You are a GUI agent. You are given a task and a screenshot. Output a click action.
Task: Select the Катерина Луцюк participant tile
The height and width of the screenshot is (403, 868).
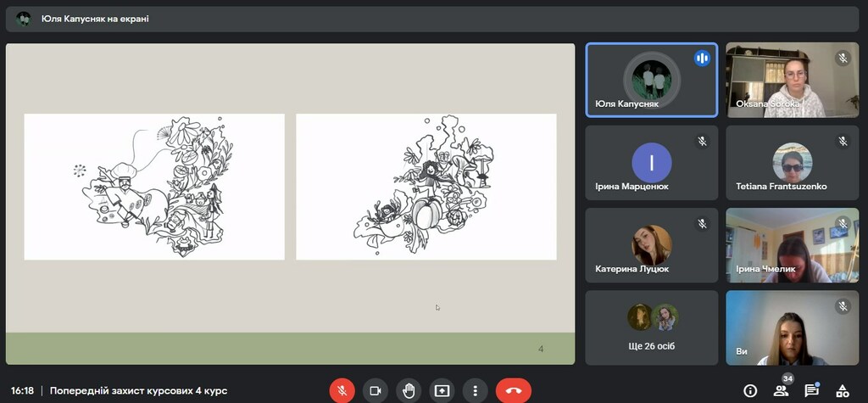652,245
